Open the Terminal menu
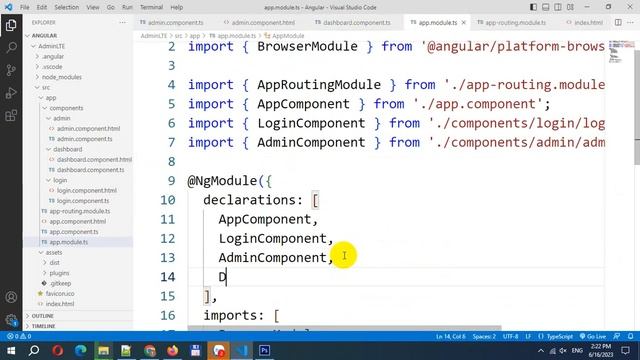Viewport: 640px width, 360px height. coord(151,7)
